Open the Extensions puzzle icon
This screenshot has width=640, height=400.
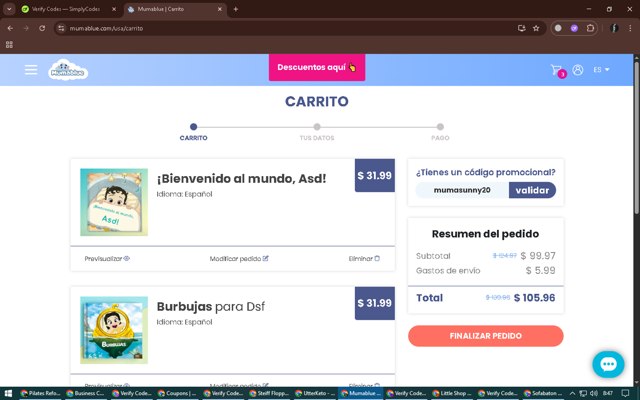pyautogui.click(x=590, y=28)
